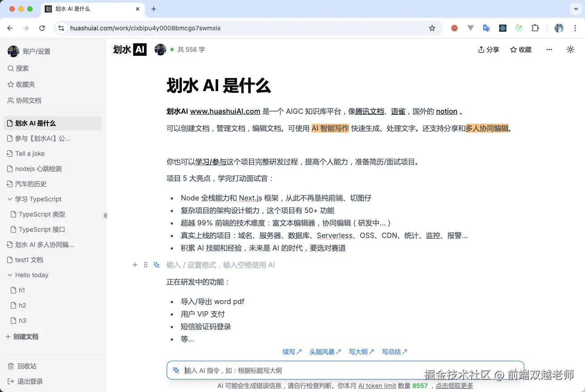Click the + icon to add a new block
585x392 pixels.
[x=135, y=265]
